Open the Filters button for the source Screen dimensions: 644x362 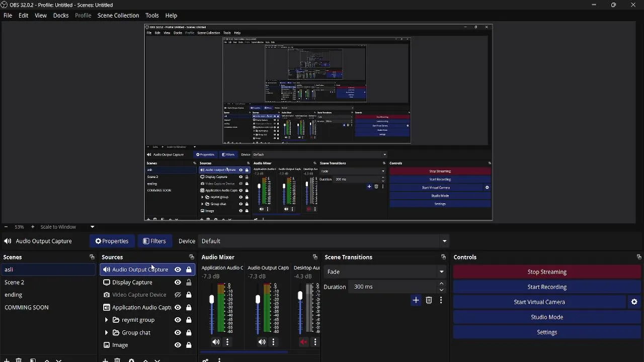point(154,241)
